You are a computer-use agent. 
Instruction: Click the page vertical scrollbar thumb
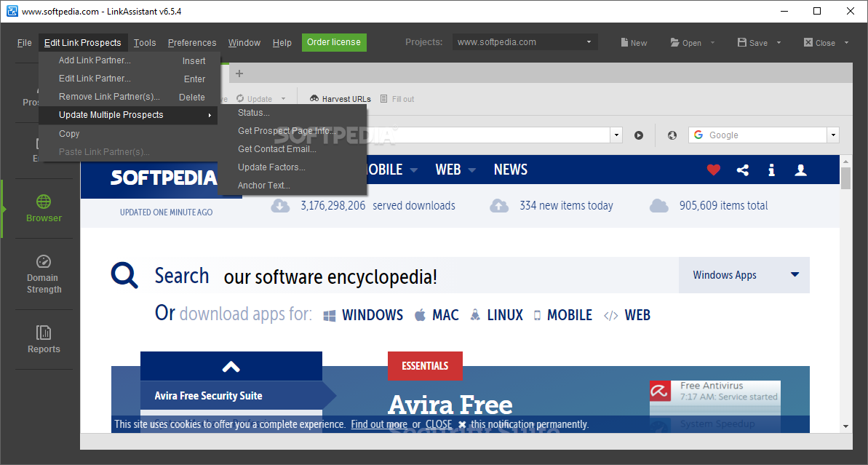pos(845,178)
